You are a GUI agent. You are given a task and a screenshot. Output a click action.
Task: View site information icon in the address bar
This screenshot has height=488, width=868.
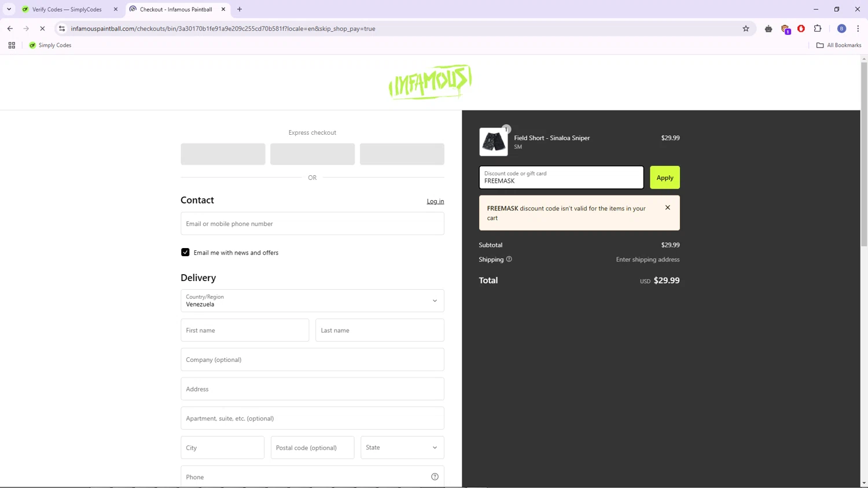62,28
